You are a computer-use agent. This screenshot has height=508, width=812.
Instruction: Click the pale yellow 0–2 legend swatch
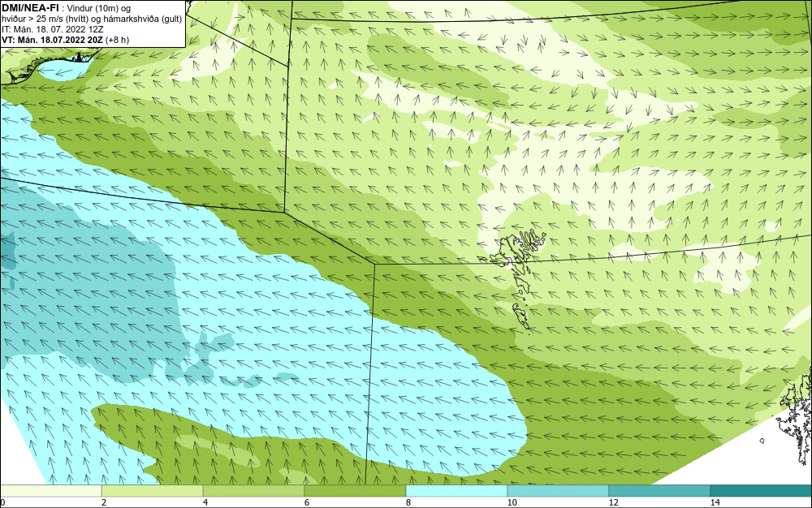[50, 491]
